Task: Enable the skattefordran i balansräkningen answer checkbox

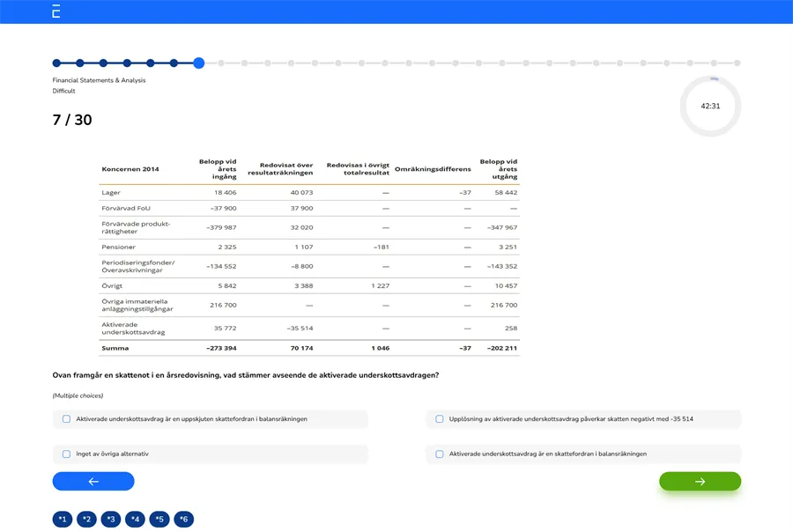Action: (439, 453)
